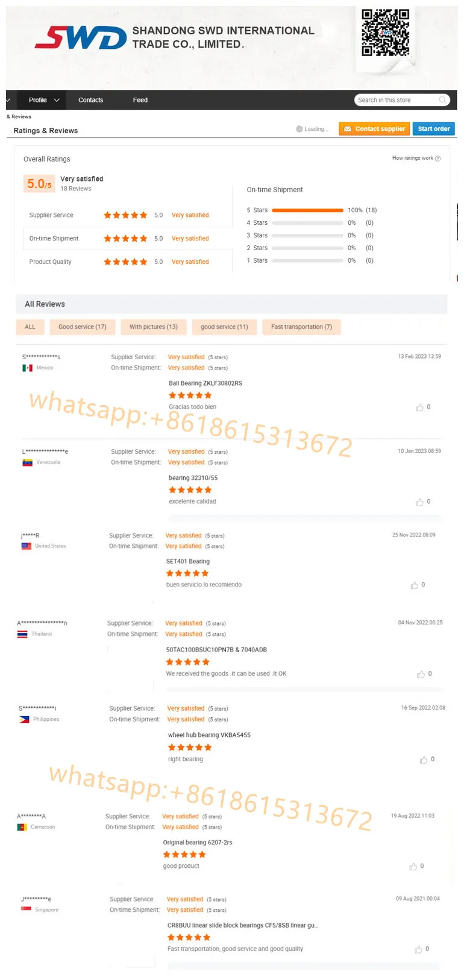Like the Venezuela review with thumbs-up icon
The width and height of the screenshot is (464, 980).
pos(419,502)
